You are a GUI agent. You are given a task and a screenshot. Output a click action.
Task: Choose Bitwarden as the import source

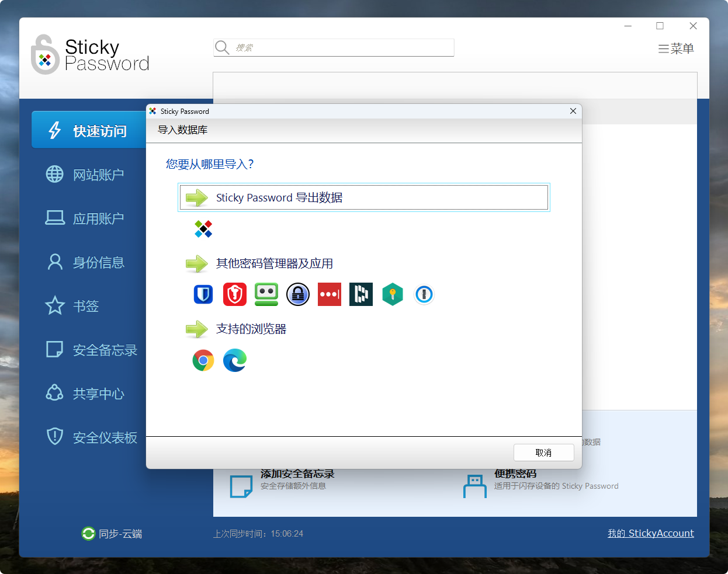(203, 294)
